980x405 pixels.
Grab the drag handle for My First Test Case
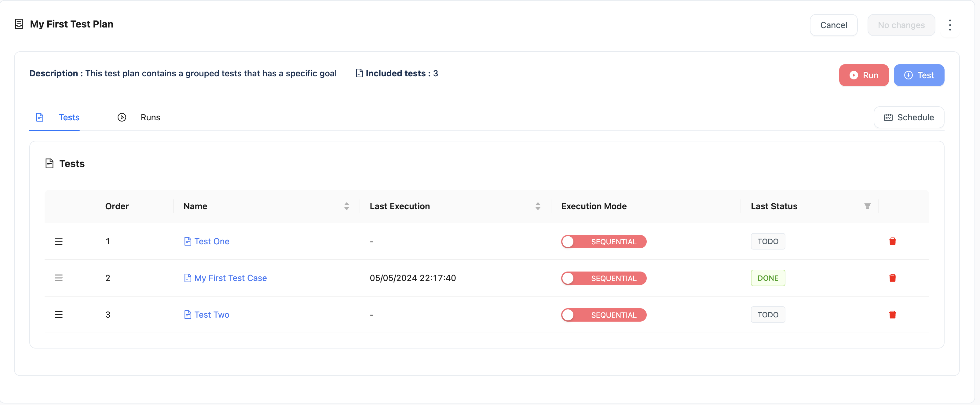coord(59,278)
